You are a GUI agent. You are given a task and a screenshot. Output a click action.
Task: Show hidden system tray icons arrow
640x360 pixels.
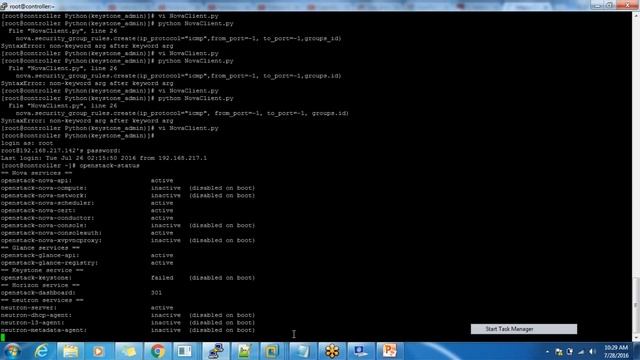pyautogui.click(x=547, y=351)
